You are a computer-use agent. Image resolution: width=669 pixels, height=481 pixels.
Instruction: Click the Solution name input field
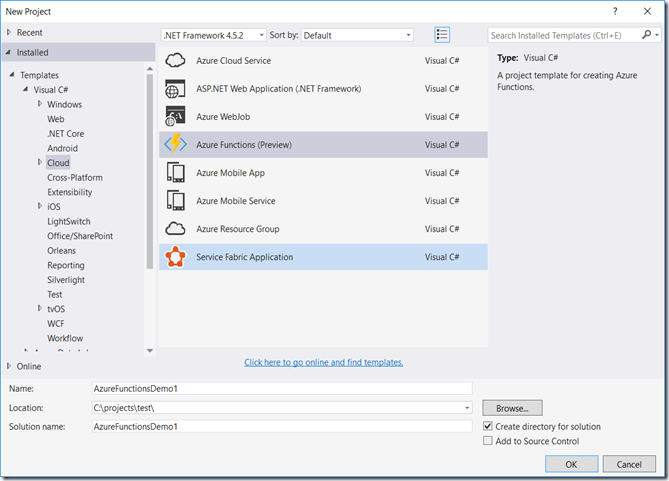coord(282,426)
